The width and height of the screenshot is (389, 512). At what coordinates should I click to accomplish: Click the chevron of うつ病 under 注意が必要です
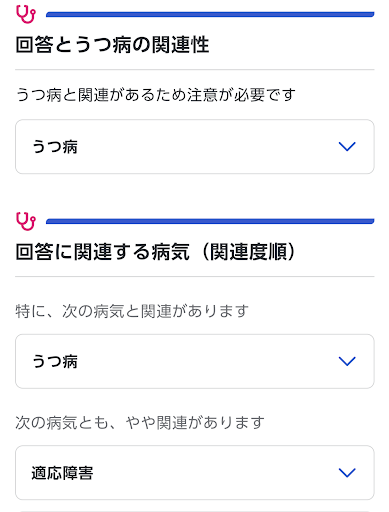pyautogui.click(x=347, y=146)
